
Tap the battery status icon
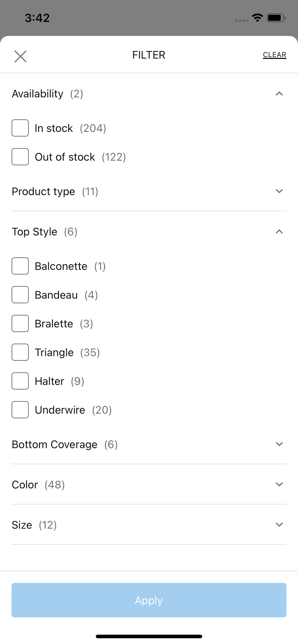coord(276,18)
